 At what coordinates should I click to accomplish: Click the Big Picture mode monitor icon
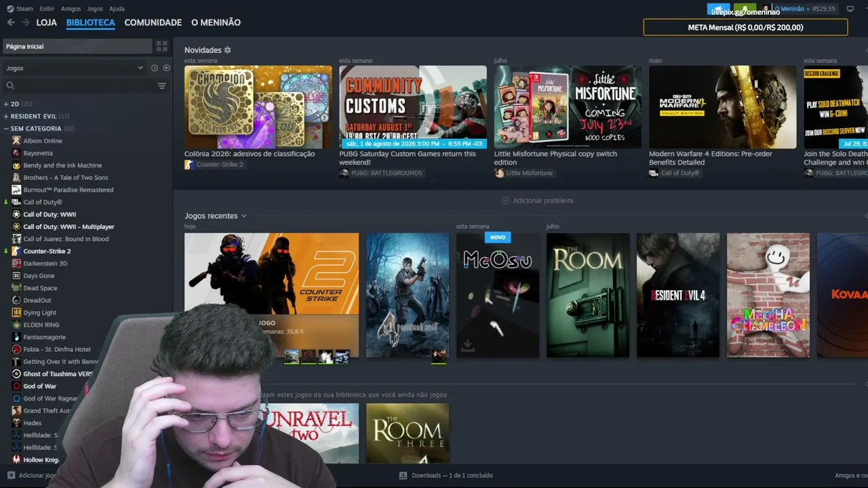850,9
